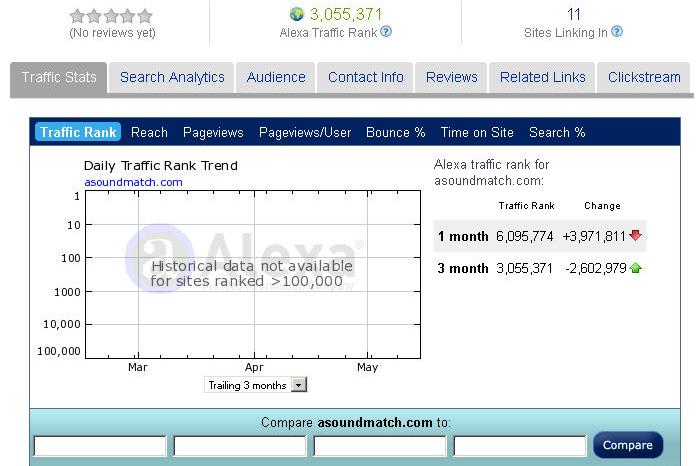
Task: Click the No reviews yet text
Action: coord(112,33)
